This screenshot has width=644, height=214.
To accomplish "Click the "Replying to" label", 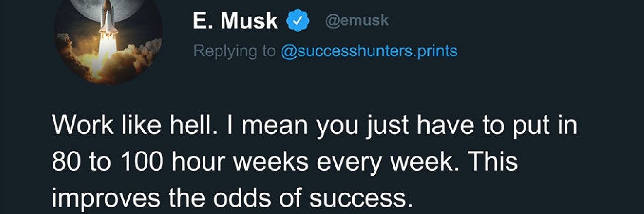I will coord(234,51).
